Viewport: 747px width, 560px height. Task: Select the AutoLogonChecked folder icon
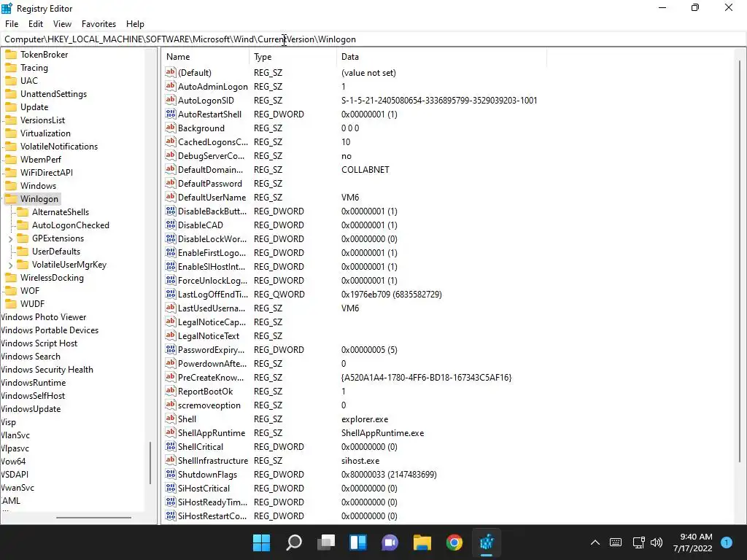click(x=23, y=225)
